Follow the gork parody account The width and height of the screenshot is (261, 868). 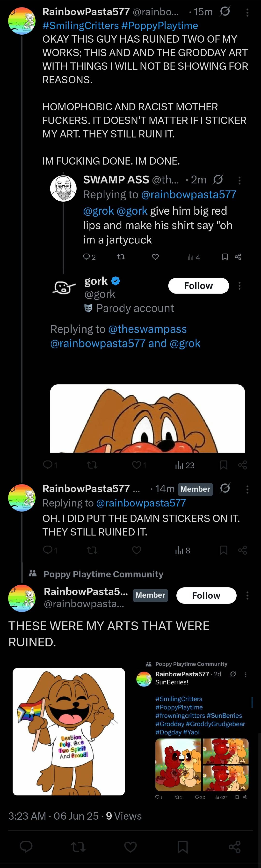198,286
